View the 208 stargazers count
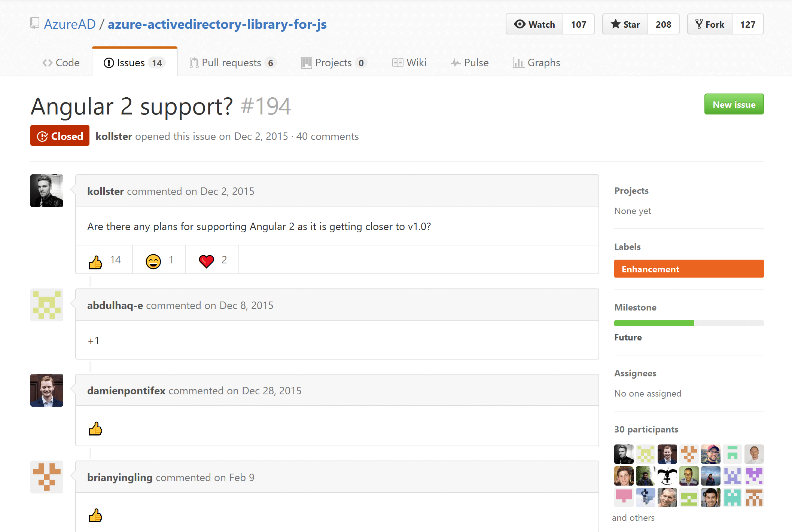The image size is (792, 532). click(664, 24)
